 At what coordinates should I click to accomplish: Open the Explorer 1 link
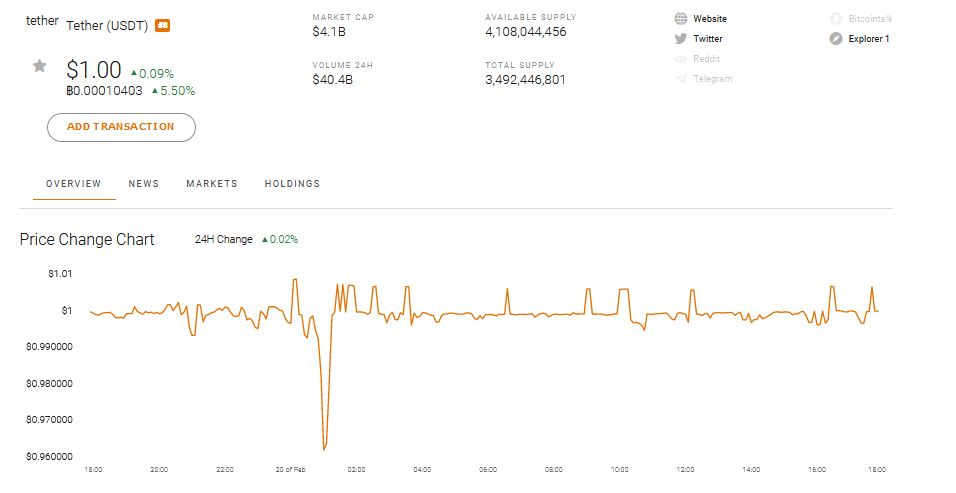click(x=869, y=39)
